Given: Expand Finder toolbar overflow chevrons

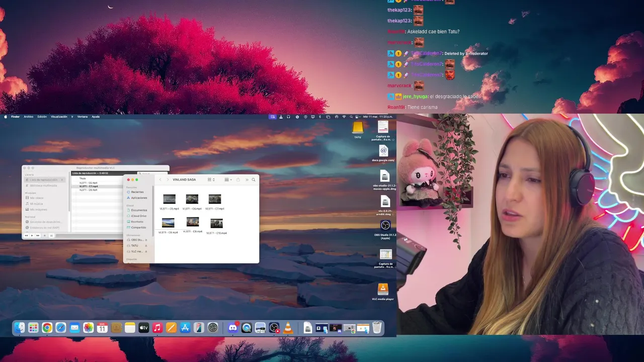Looking at the screenshot, I should pos(247,179).
